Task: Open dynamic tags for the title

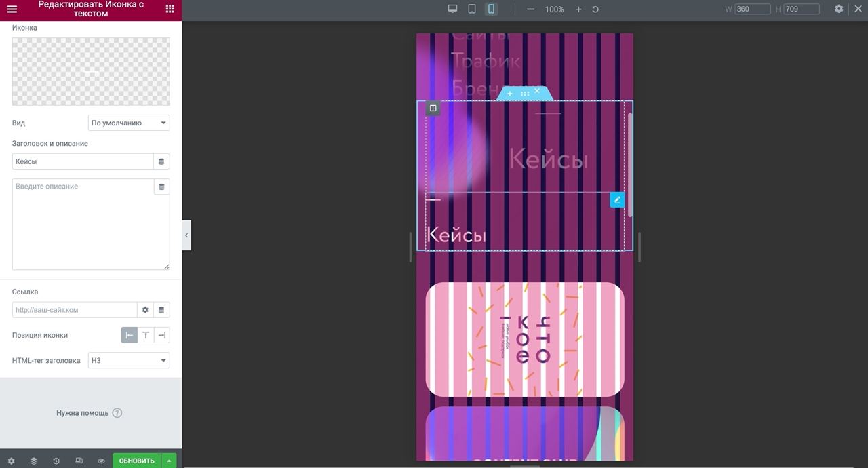Action: 161,161
